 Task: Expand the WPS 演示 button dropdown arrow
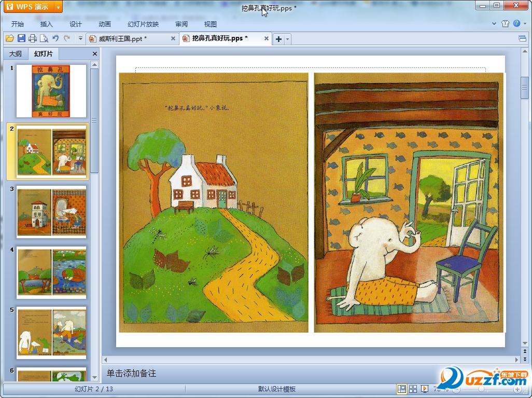(59, 6)
